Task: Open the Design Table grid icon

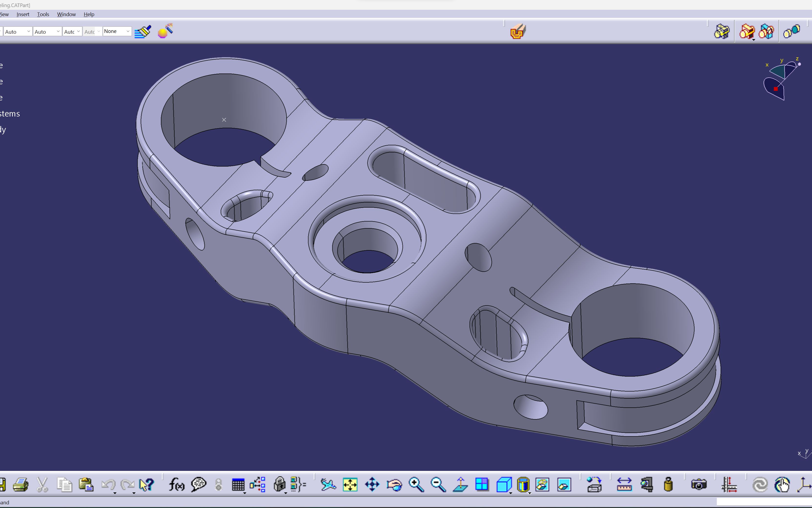Action: point(238,485)
